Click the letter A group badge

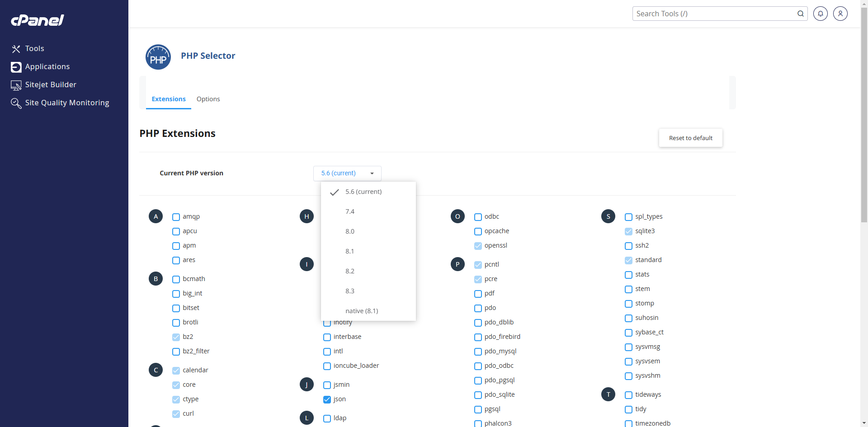point(156,216)
